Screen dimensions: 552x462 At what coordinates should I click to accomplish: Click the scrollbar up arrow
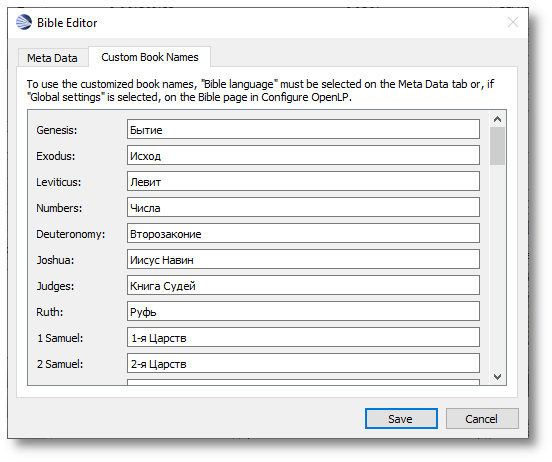click(497, 119)
